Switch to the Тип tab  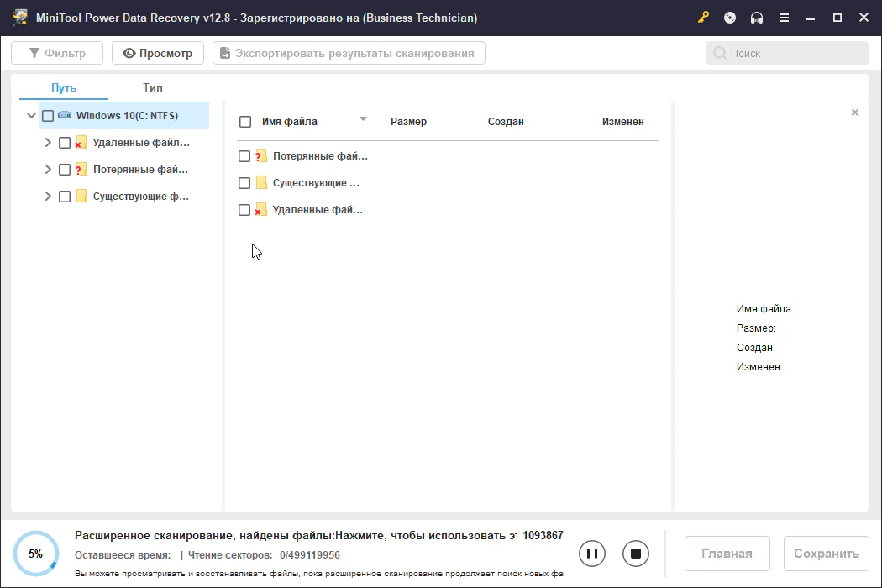pos(153,87)
